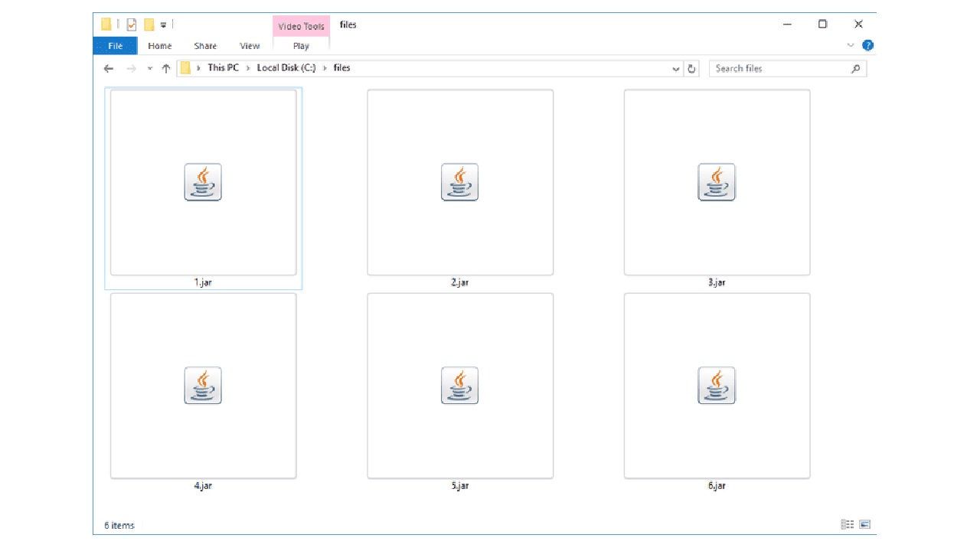This screenshot has width=980, height=551.
Task: Select the 4.jar Java file icon
Action: click(x=203, y=386)
